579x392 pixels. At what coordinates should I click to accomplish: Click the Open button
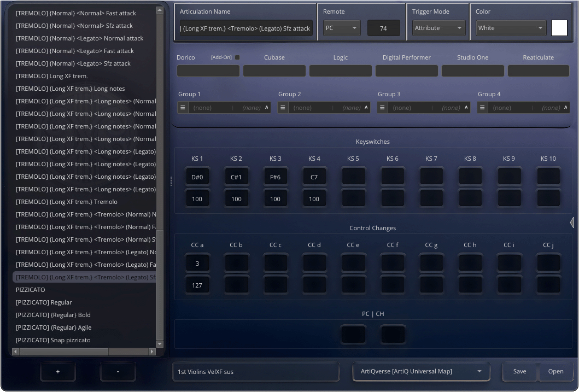point(555,371)
